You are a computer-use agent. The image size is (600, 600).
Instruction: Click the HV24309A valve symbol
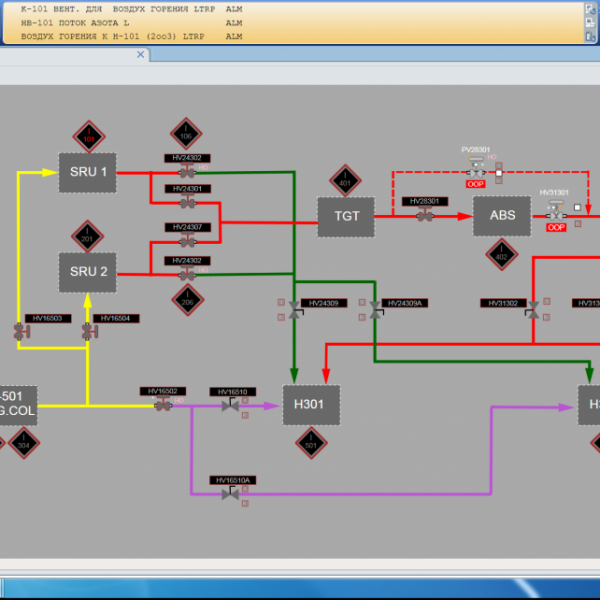coord(375,313)
